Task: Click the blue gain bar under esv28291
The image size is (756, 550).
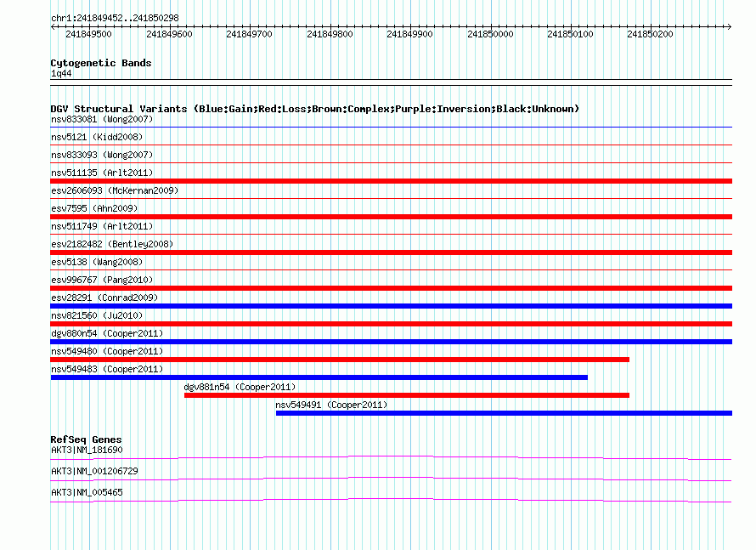Action: coord(391,306)
